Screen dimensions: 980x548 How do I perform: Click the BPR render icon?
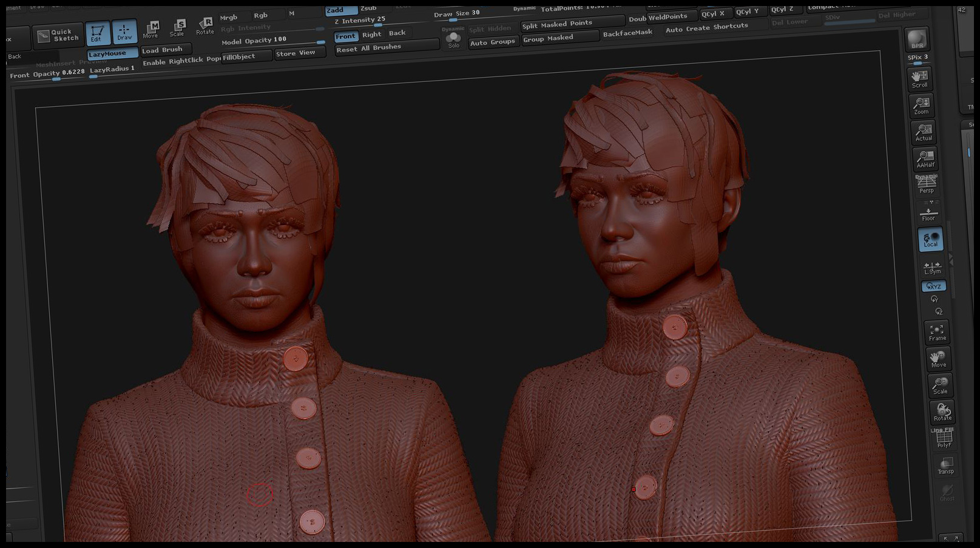(917, 39)
